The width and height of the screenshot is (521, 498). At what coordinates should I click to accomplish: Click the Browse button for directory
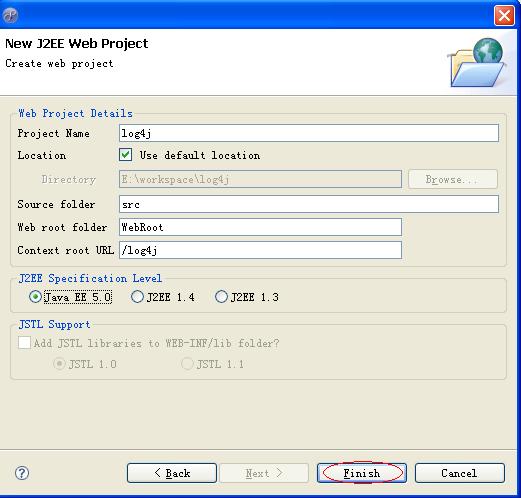click(453, 179)
